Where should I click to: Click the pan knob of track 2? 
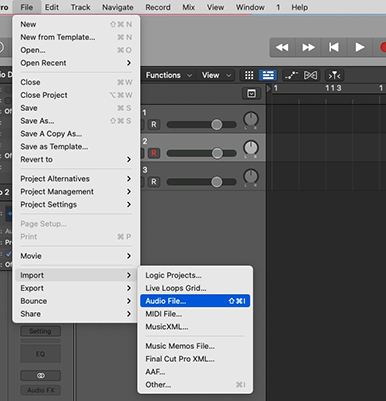[251, 148]
